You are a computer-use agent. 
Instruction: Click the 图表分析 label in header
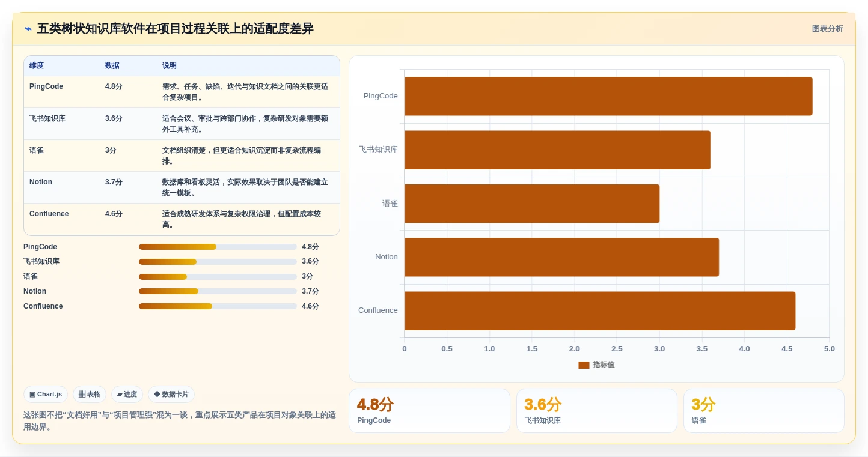[827, 29]
